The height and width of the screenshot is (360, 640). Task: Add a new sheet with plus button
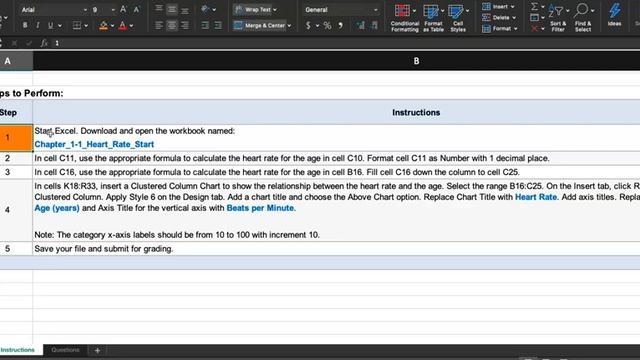(x=97, y=350)
